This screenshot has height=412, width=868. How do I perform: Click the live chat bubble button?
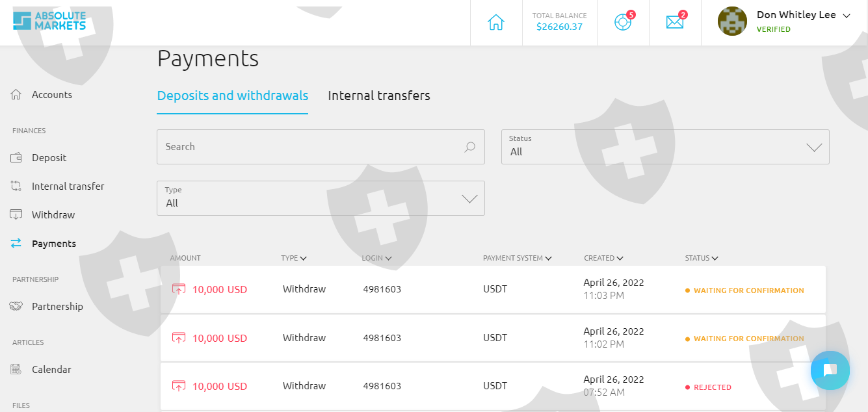point(830,370)
